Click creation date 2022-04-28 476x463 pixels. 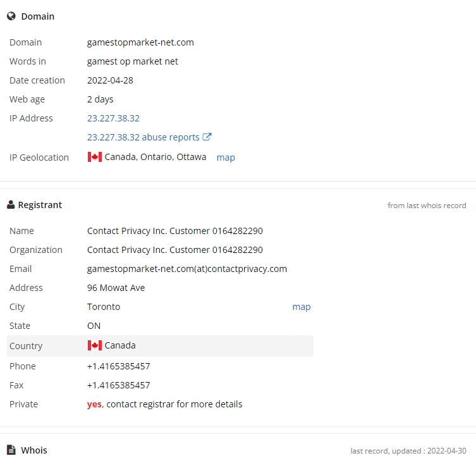pos(110,80)
